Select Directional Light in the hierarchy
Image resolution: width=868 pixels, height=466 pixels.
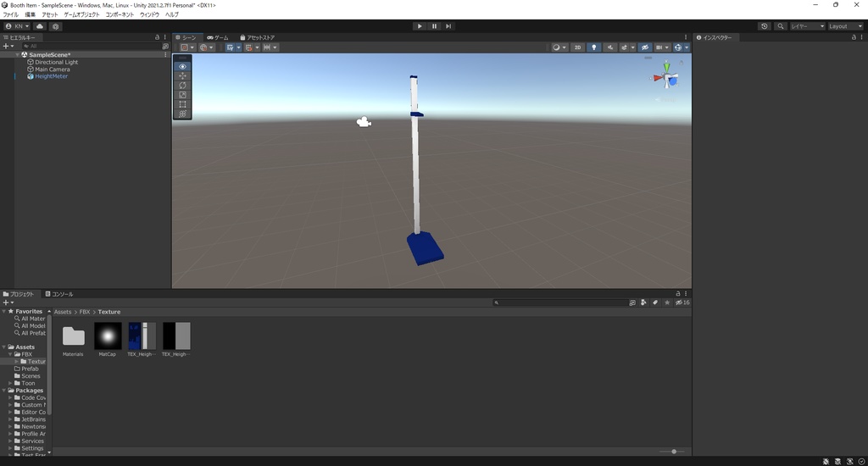click(56, 62)
